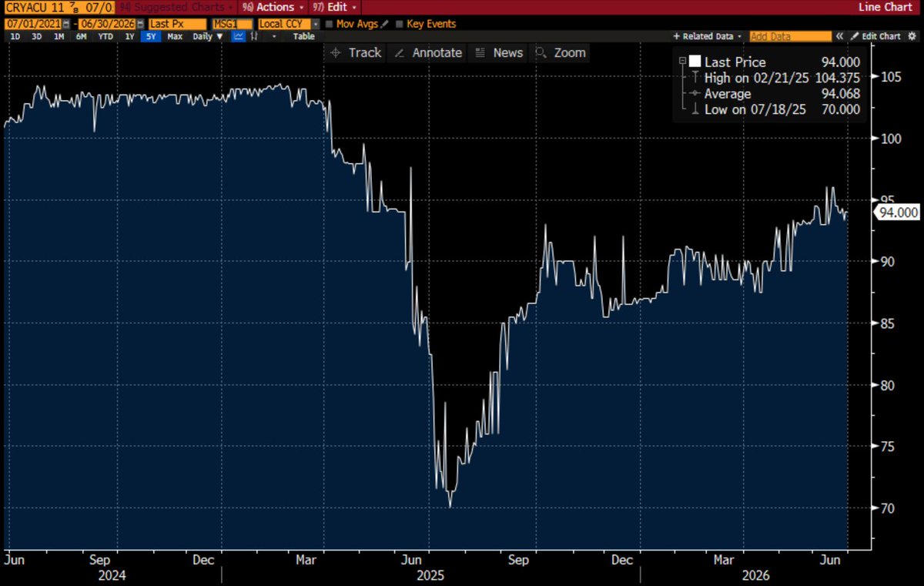924x586 pixels.
Task: Click the Last Price legend label
Action: pyautogui.click(x=735, y=62)
